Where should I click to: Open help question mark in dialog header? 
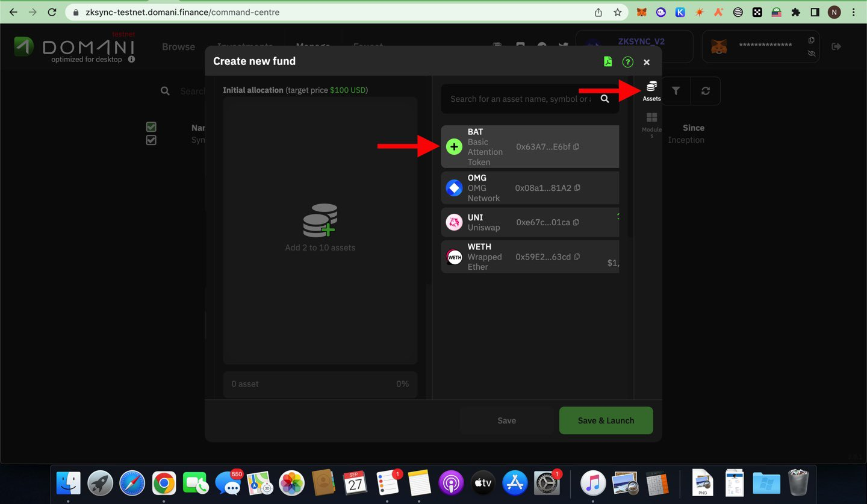pyautogui.click(x=628, y=61)
